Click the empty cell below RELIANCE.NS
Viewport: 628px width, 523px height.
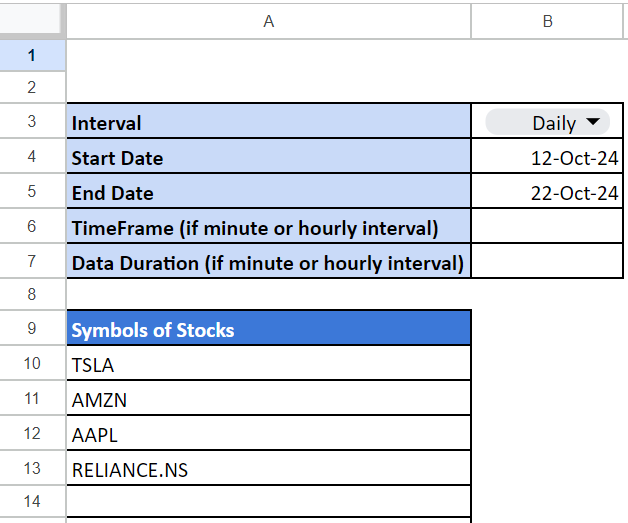tap(268, 501)
